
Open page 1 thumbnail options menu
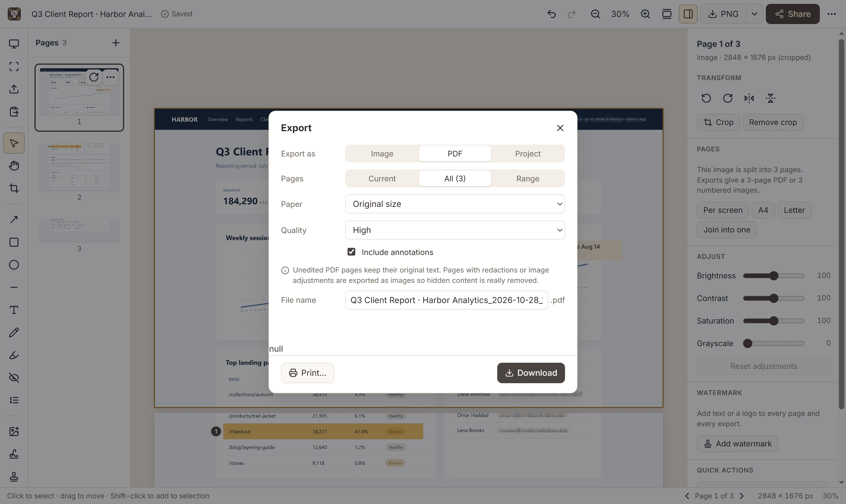pos(110,77)
